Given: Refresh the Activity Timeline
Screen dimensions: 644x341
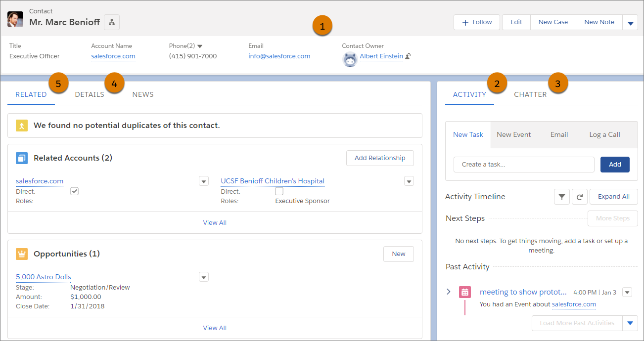Looking at the screenshot, I should 579,197.
